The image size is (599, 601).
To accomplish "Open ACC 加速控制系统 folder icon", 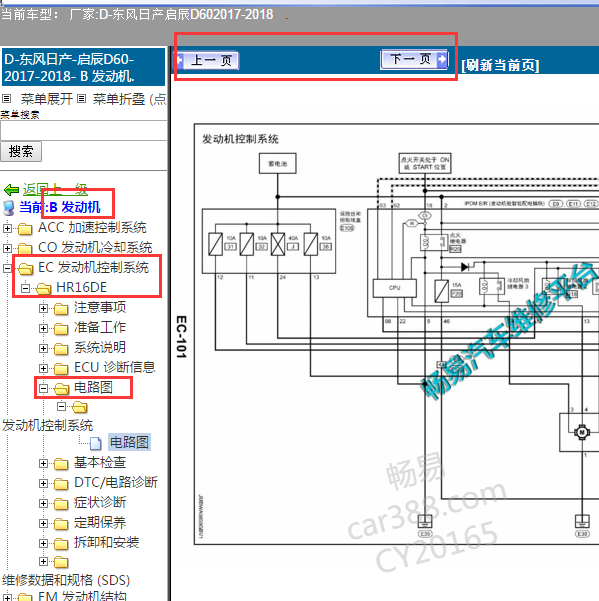I will tap(25, 229).
